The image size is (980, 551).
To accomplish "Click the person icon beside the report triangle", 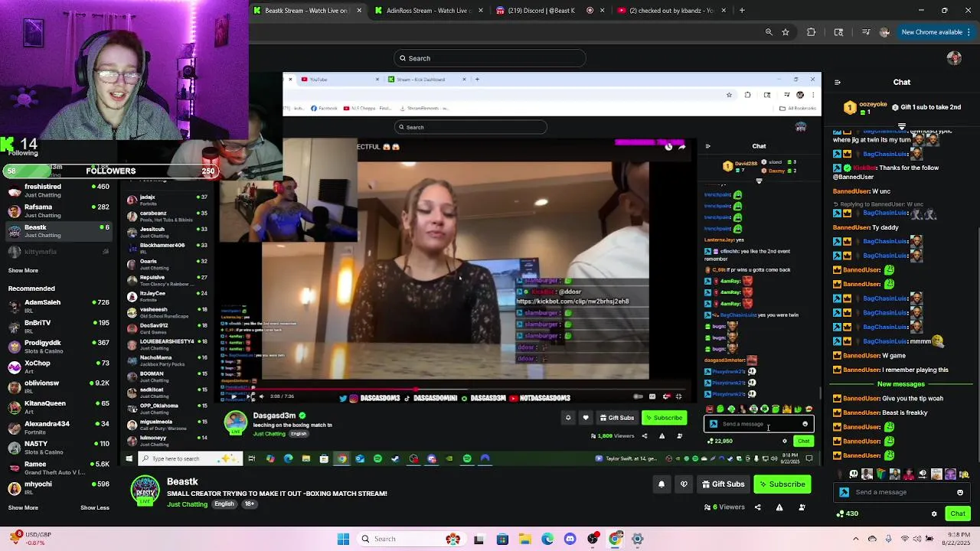I will tap(800, 507).
